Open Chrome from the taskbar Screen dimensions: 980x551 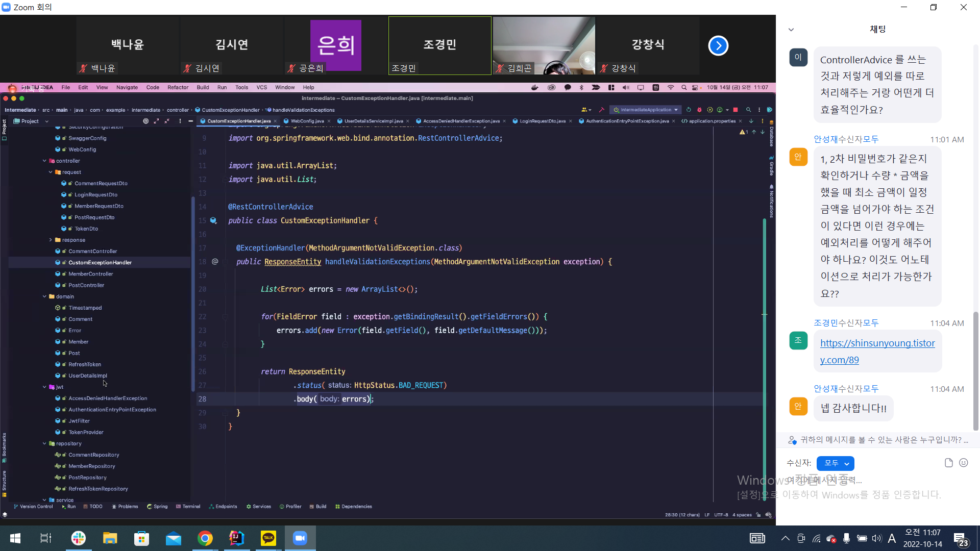(205, 538)
